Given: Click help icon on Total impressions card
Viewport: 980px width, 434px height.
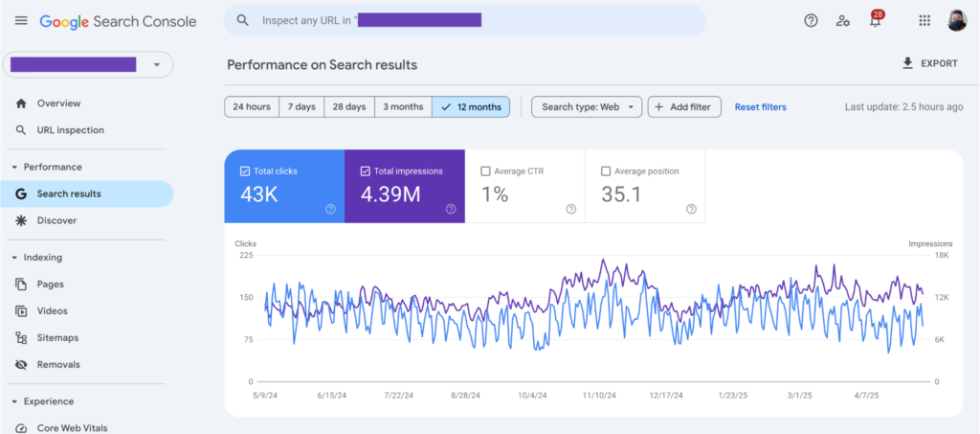Looking at the screenshot, I should pyautogui.click(x=451, y=210).
